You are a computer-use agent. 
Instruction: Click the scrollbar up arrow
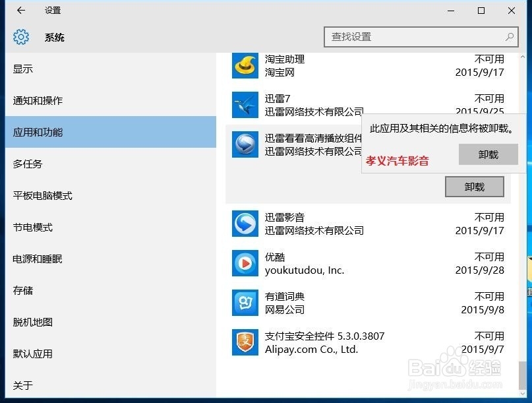coord(523,57)
